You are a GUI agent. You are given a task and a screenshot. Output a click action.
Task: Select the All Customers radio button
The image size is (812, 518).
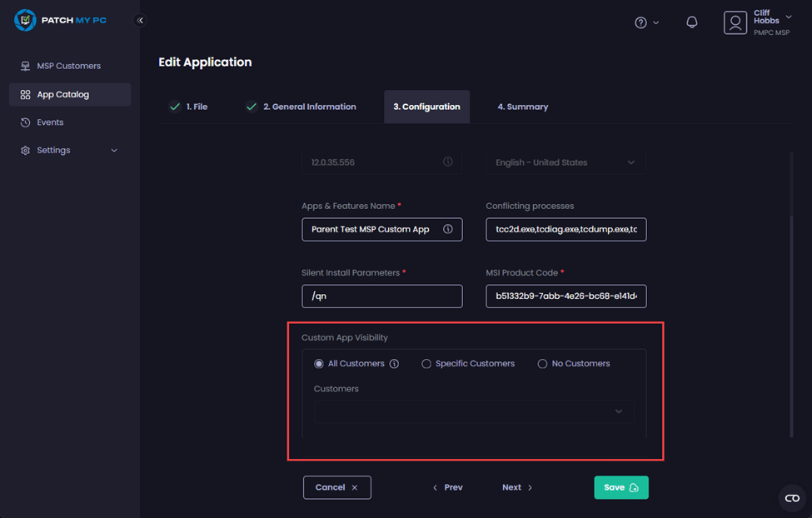click(319, 364)
